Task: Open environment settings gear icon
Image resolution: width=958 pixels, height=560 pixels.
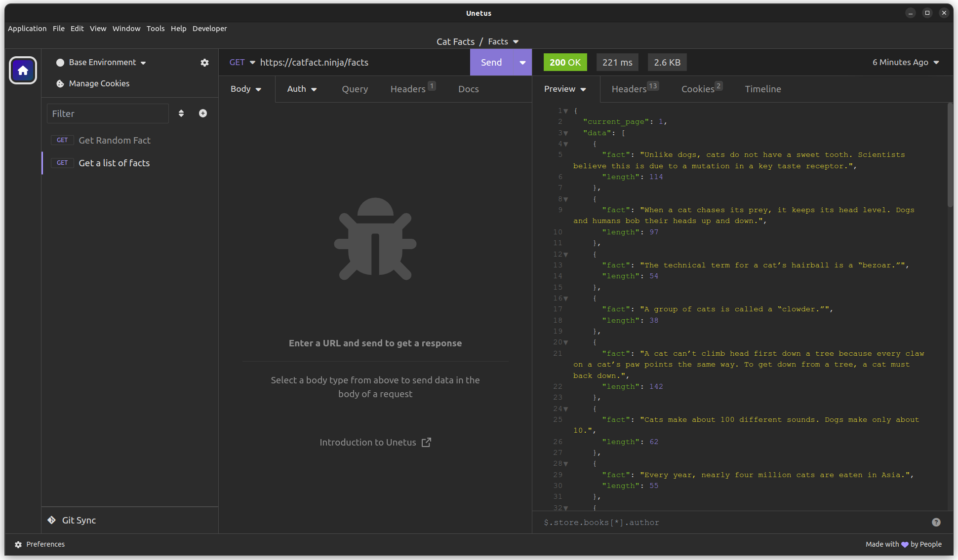Action: click(204, 63)
